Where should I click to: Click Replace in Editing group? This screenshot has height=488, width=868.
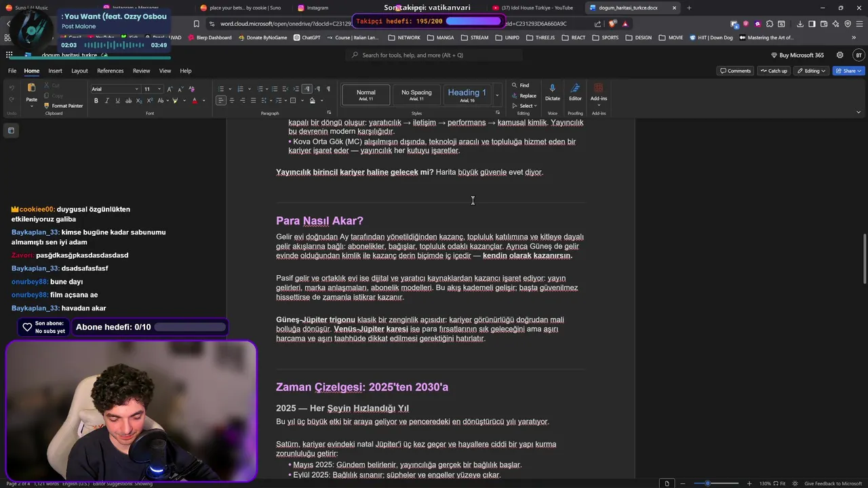coord(524,96)
